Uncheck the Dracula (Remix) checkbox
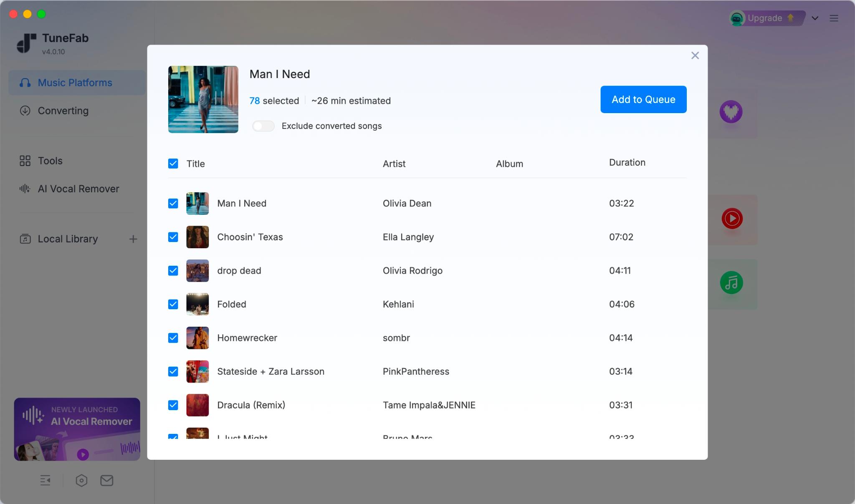Screen dimensions: 855x504 pos(173,405)
